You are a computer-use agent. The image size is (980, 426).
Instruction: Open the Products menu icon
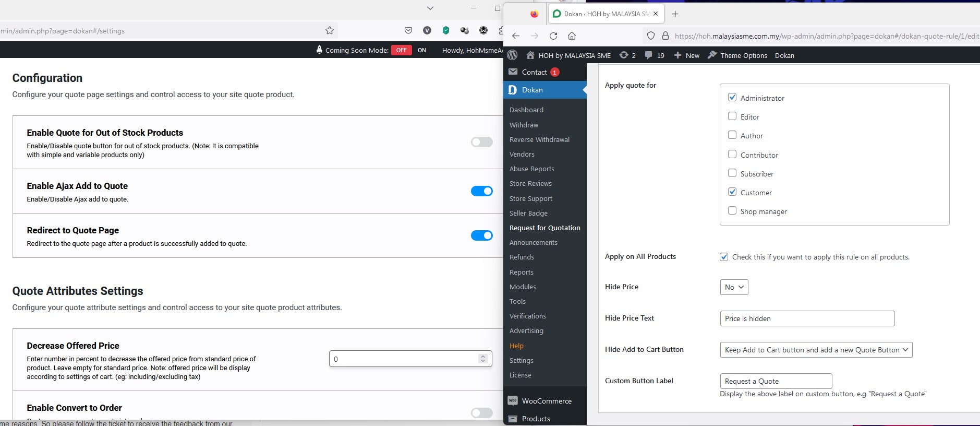pyautogui.click(x=513, y=419)
